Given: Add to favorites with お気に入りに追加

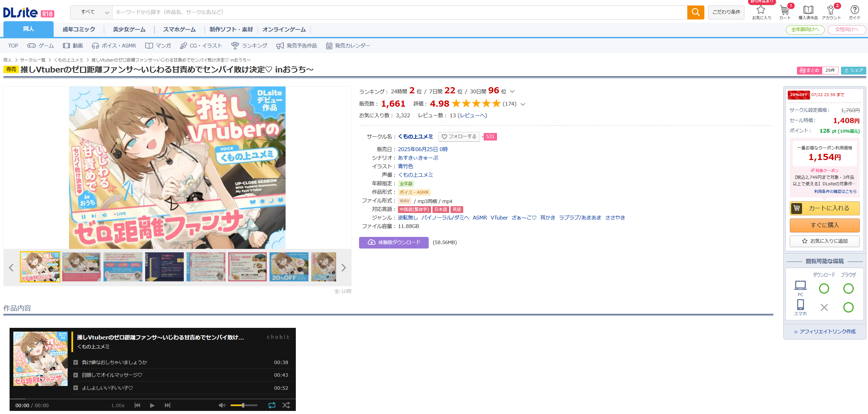Looking at the screenshot, I should click(x=825, y=241).
